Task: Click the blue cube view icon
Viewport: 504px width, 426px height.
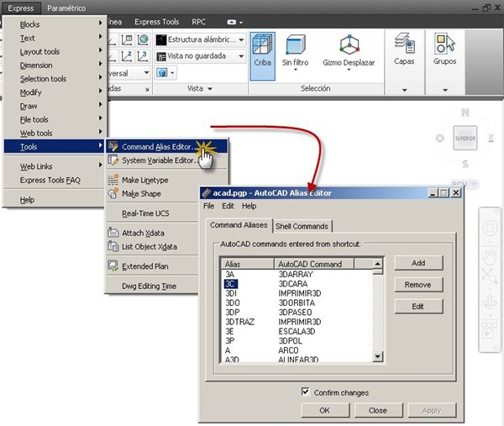Action: point(161,72)
